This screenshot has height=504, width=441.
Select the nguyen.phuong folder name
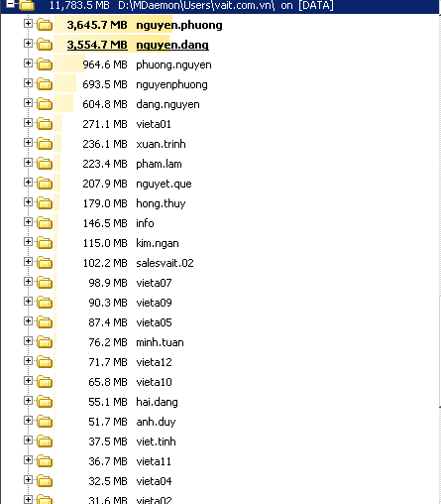click(179, 25)
